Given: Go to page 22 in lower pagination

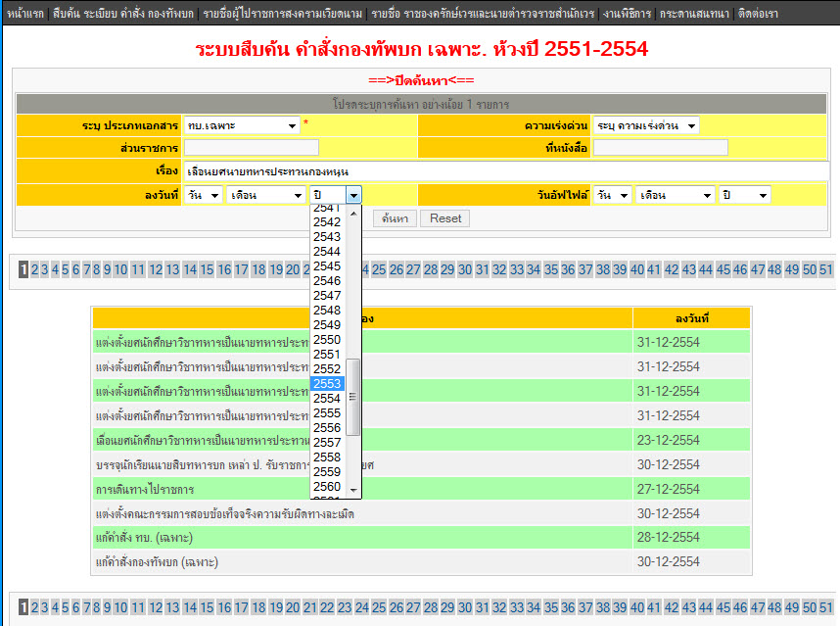Looking at the screenshot, I should 327,607.
